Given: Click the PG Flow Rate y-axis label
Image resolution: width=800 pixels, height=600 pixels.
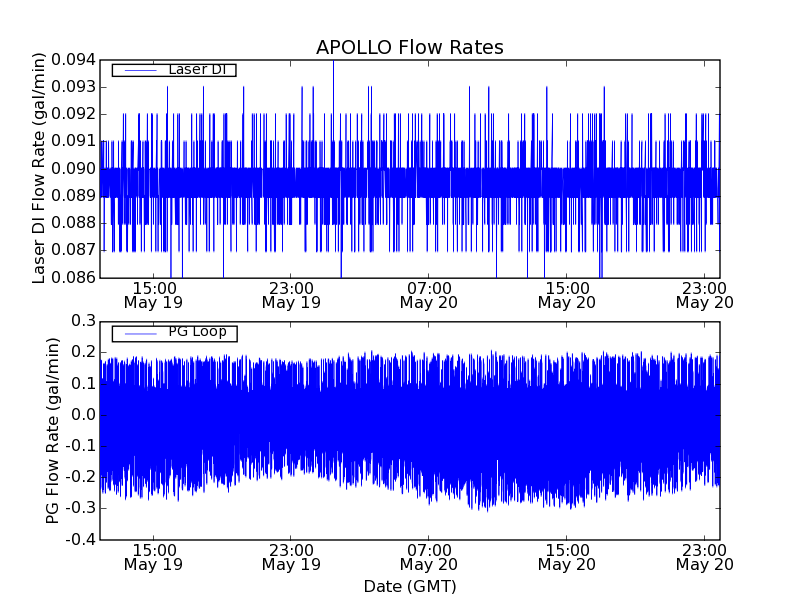Looking at the screenshot, I should [53, 430].
